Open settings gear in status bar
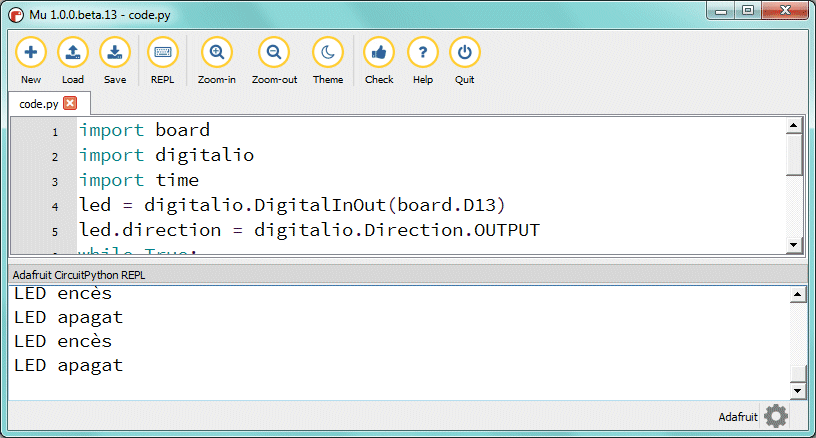 (x=776, y=416)
